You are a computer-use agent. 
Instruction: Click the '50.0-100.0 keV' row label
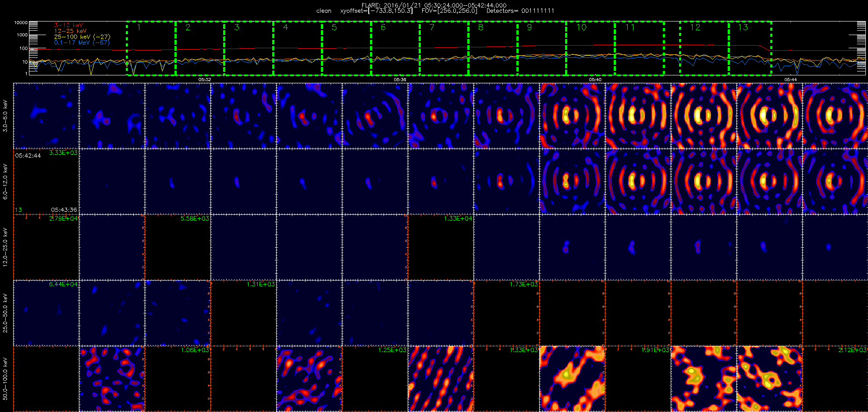[x=5, y=379]
